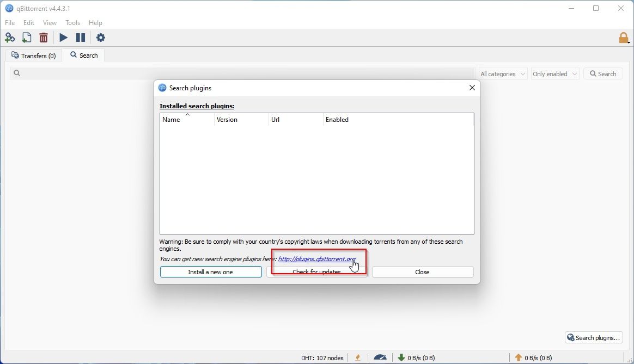634x364 pixels.
Task: Click the green download speed arrow
Action: pyautogui.click(x=401, y=357)
